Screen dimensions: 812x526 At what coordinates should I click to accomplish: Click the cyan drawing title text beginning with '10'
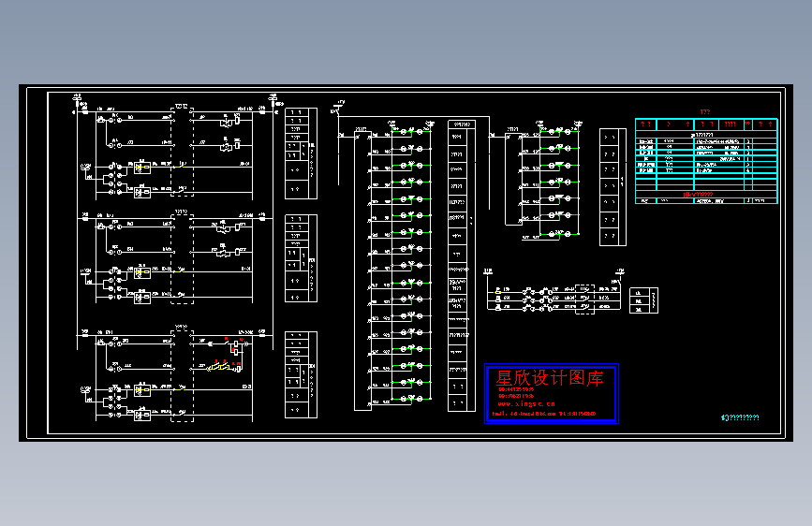coord(740,417)
